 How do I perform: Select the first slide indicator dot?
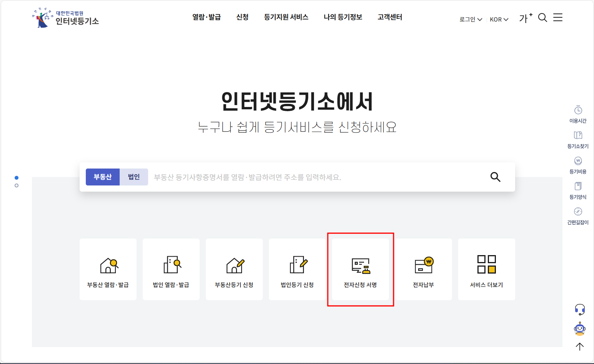pos(17,178)
